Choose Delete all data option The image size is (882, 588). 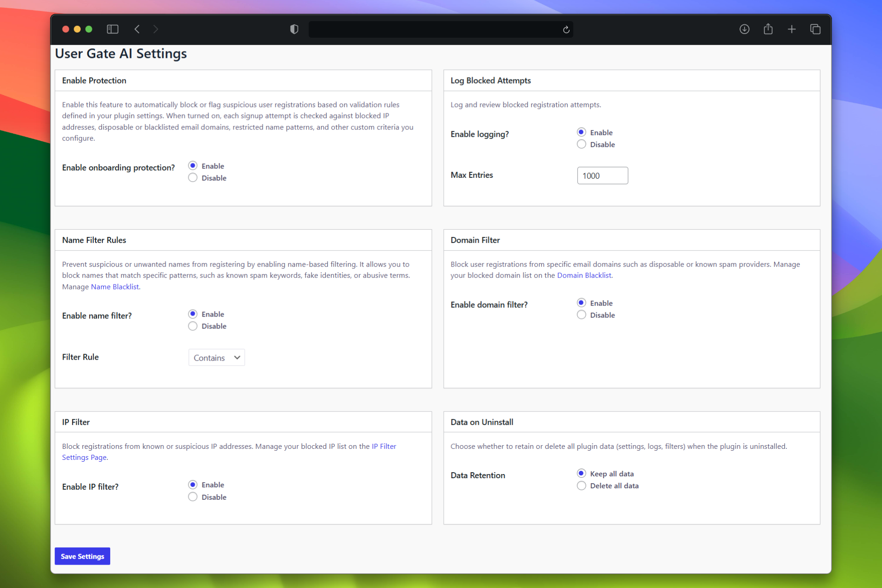(x=582, y=486)
